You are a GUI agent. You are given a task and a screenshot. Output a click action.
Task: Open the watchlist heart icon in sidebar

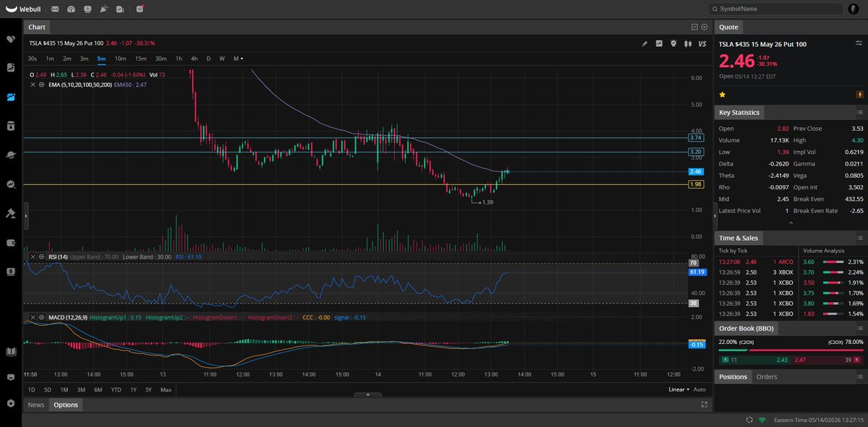[11, 39]
